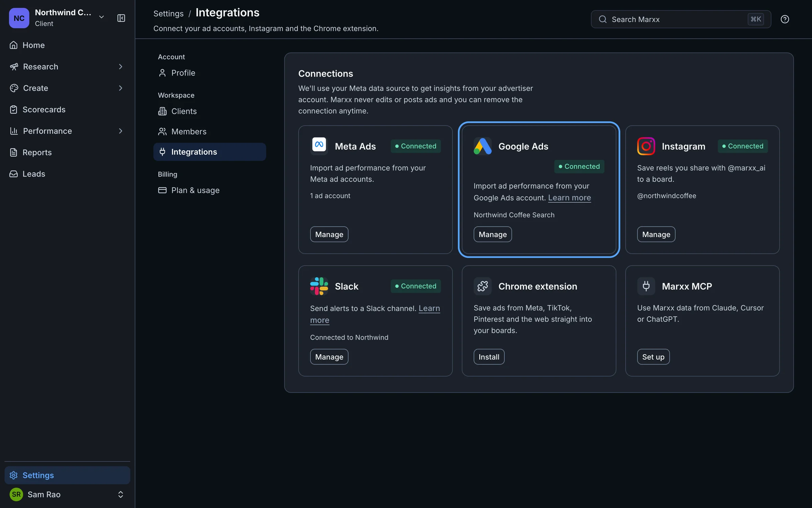The width and height of the screenshot is (812, 508).
Task: Click the SR user avatar
Action: (16, 494)
